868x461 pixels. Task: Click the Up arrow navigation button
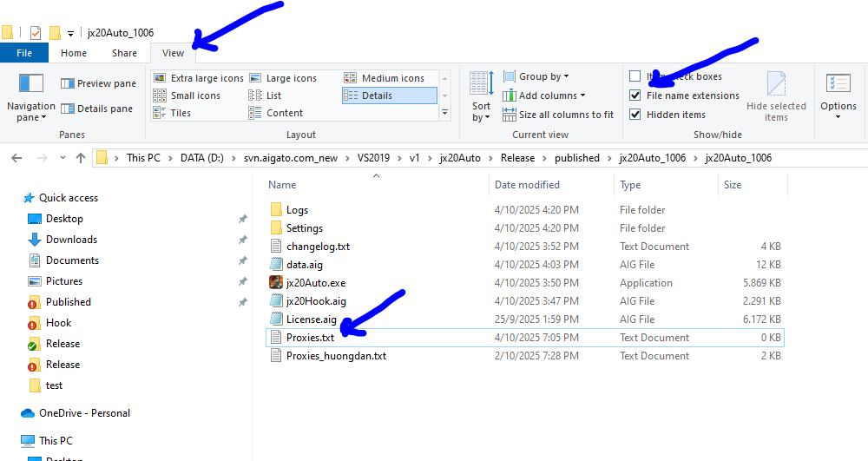coord(81,158)
